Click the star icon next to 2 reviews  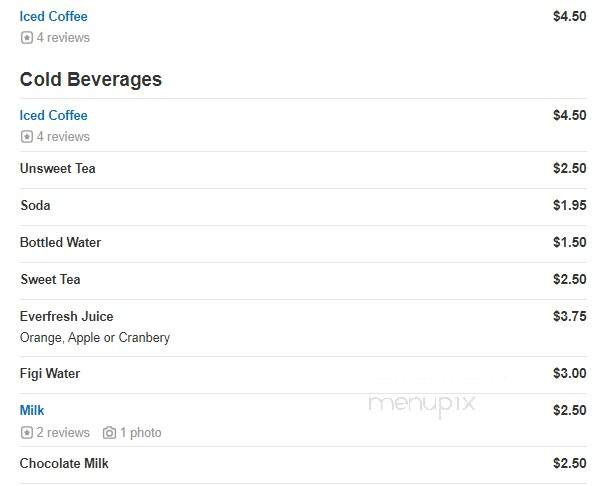[x=27, y=432]
